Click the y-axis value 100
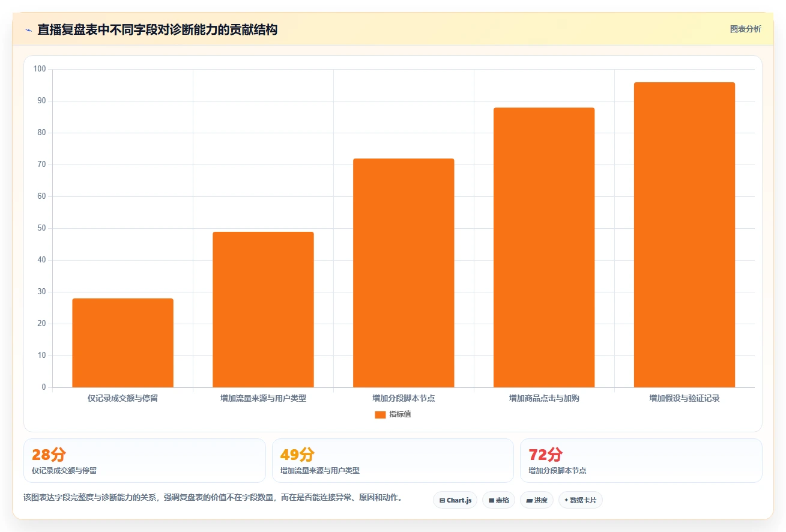Viewport: 786px width, 532px height. (x=40, y=69)
